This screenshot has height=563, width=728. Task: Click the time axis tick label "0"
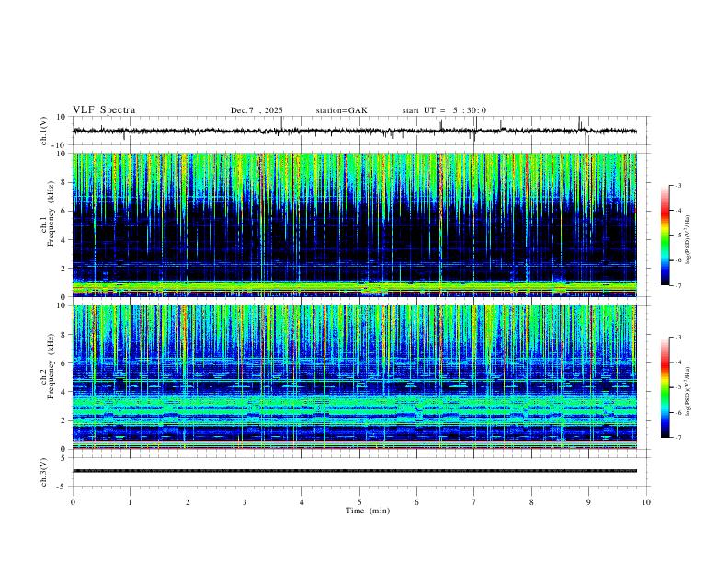click(x=73, y=502)
